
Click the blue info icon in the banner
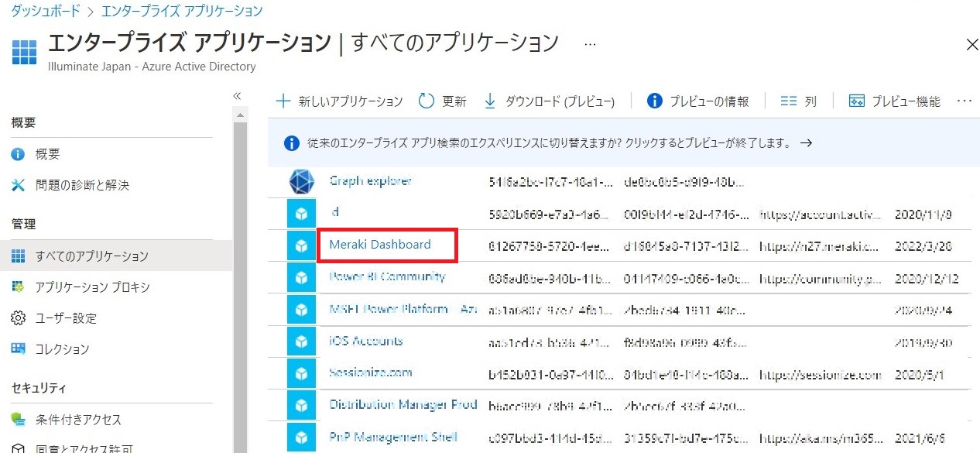pyautogui.click(x=291, y=143)
